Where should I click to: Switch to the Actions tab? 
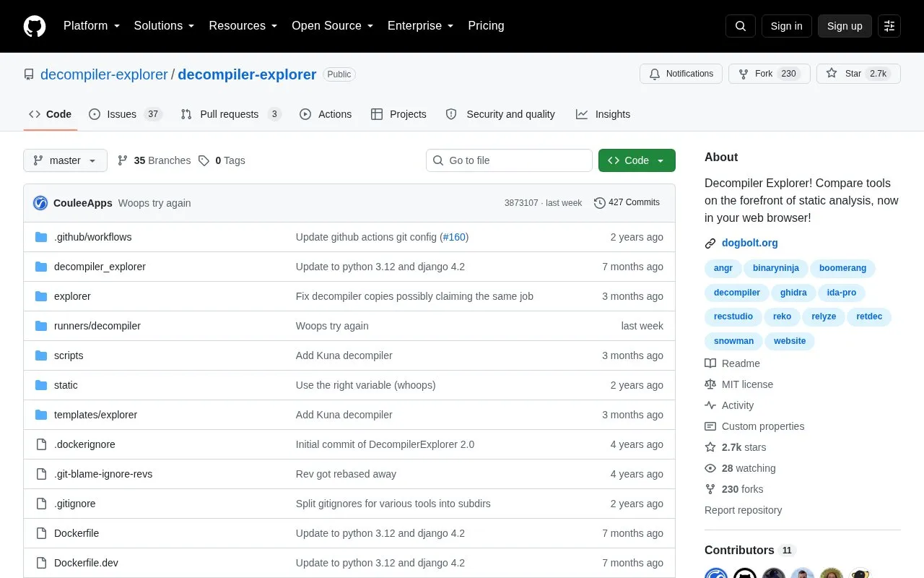326,114
